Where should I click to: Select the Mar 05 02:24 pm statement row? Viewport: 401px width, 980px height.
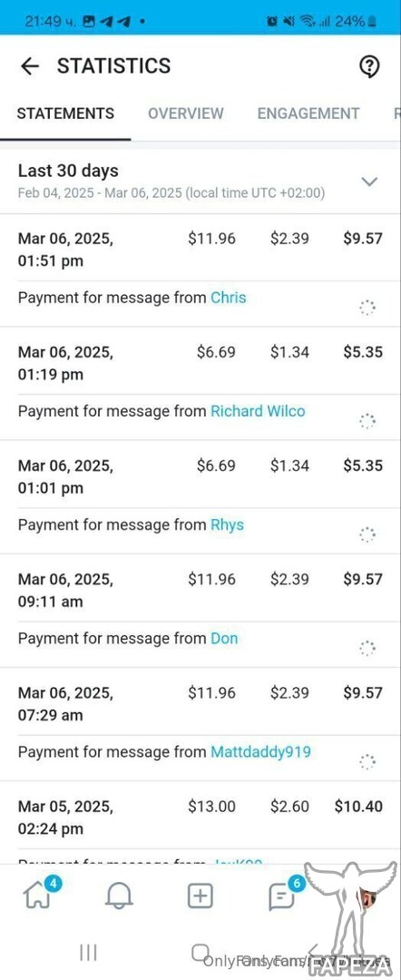tap(200, 818)
